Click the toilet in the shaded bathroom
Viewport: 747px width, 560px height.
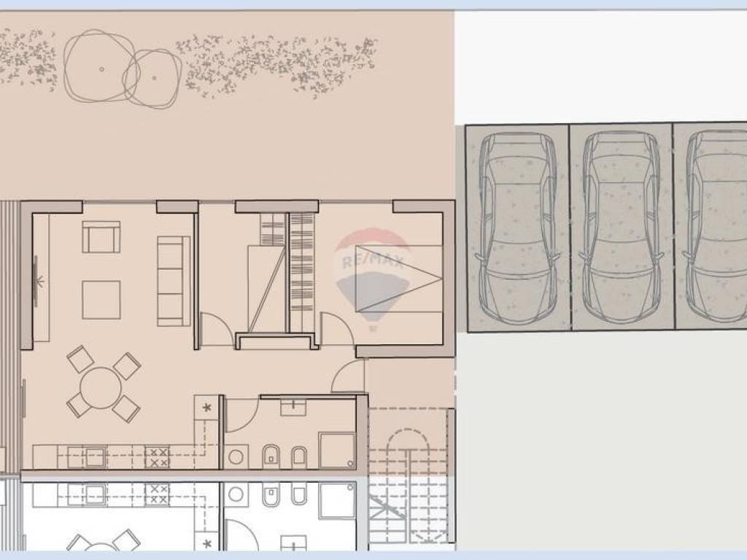(x=271, y=456)
